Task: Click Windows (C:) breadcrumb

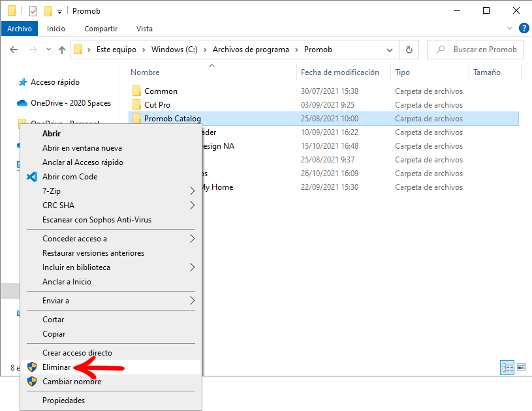Action: click(174, 50)
